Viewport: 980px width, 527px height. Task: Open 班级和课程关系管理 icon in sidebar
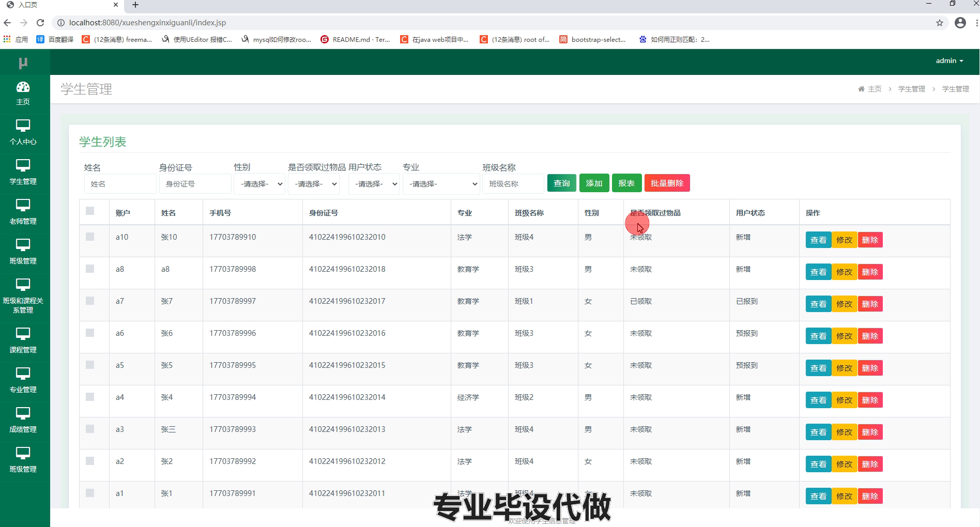[23, 285]
